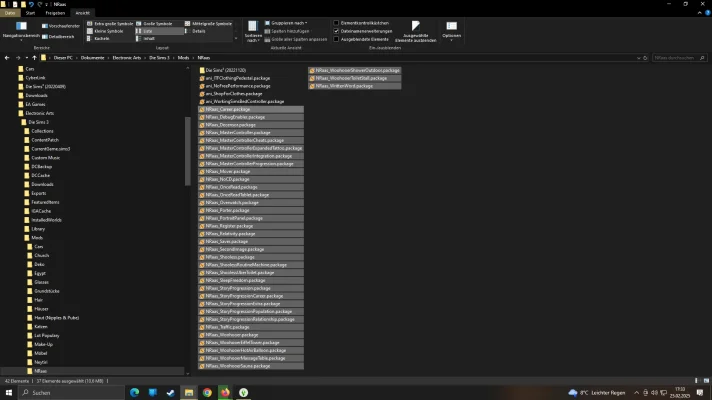Select NRaas_DebugEnabler.package file

pos(251,117)
